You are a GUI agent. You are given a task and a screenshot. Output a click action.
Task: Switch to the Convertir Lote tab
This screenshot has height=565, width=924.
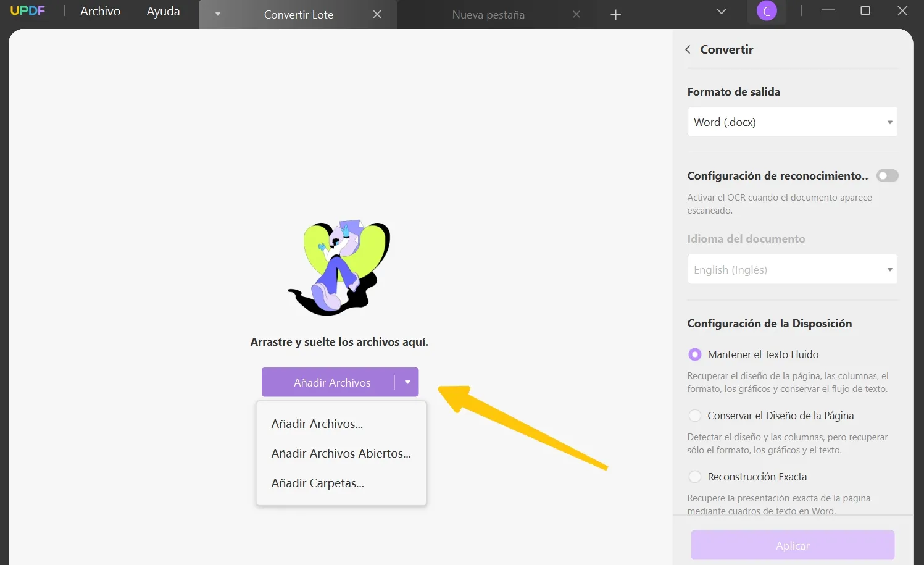(299, 15)
